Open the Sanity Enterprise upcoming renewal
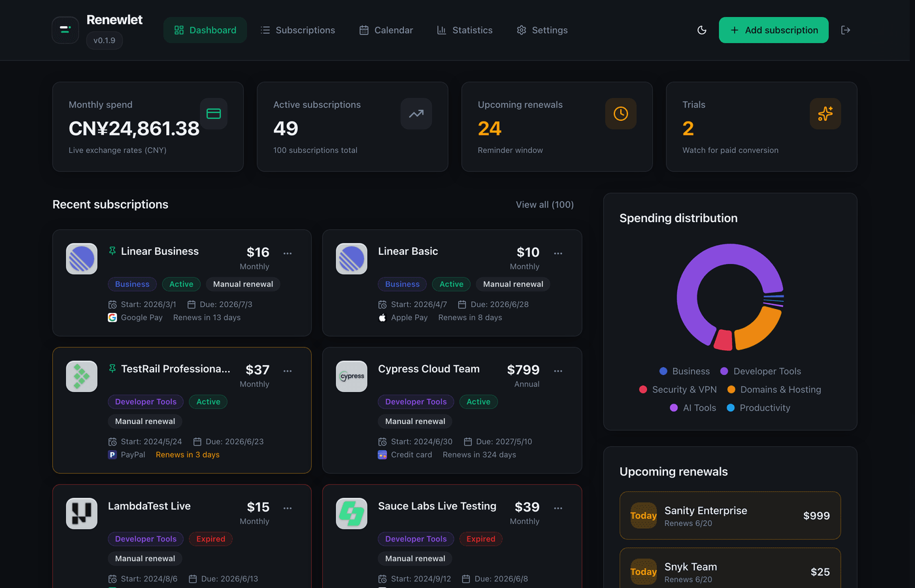 (730, 515)
